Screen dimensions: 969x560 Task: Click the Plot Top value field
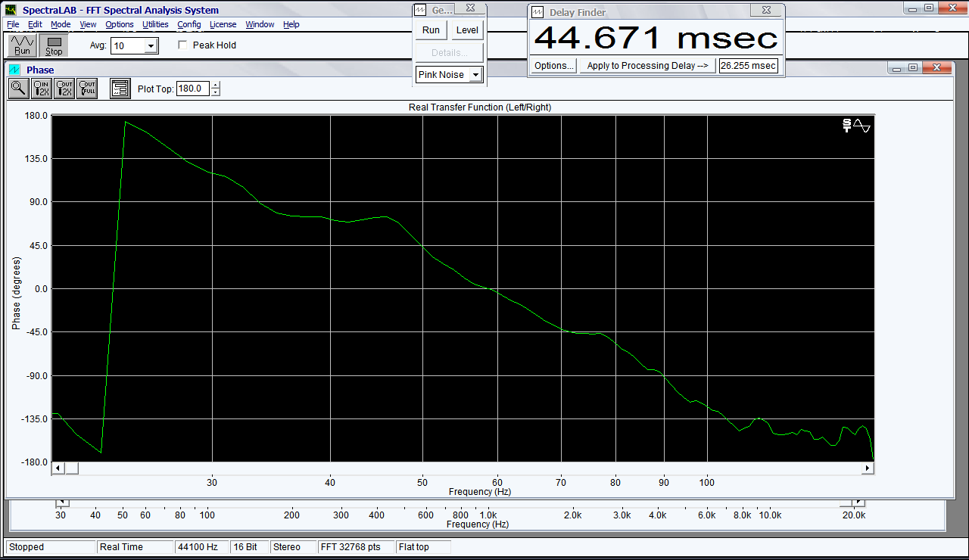point(192,89)
